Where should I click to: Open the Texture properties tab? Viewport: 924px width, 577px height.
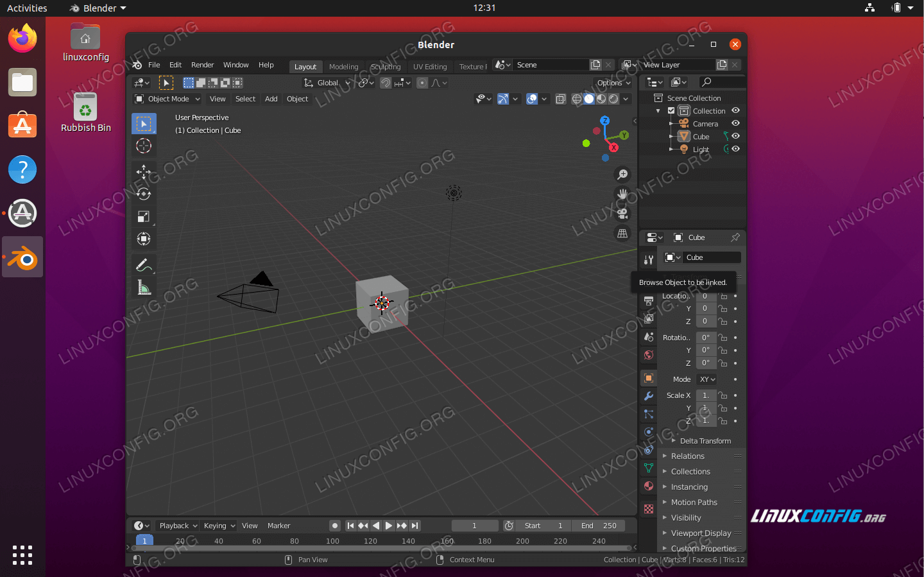pos(649,509)
